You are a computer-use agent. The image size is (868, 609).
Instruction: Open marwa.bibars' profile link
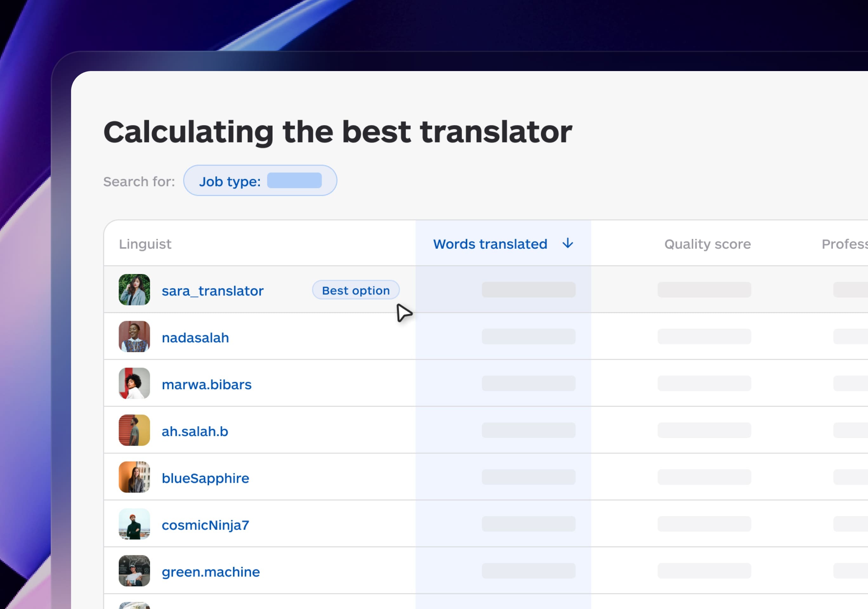pyautogui.click(x=207, y=384)
